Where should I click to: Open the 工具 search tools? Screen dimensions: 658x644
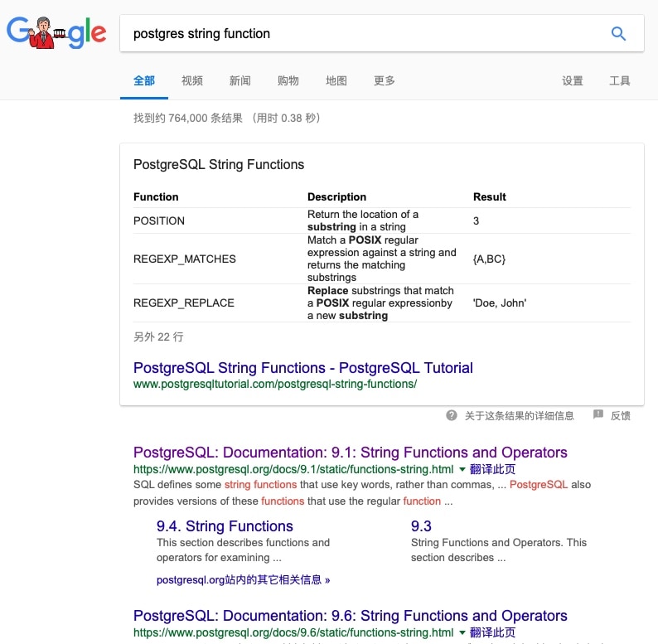tap(620, 80)
